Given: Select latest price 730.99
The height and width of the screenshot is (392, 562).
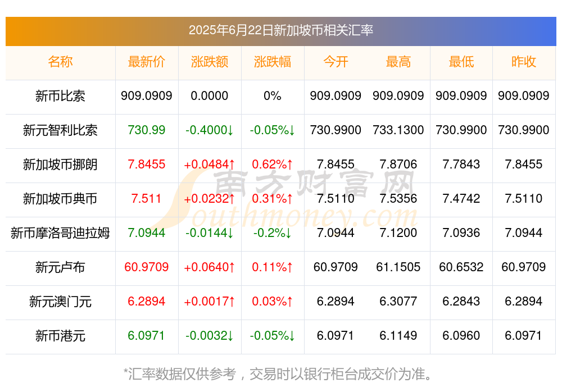Looking at the screenshot, I should (x=146, y=130).
